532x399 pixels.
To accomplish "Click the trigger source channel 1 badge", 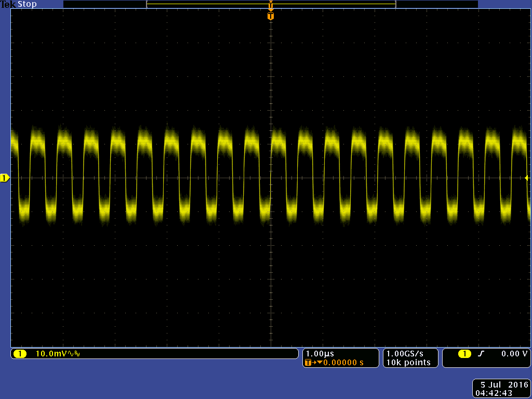I will tap(464, 354).
